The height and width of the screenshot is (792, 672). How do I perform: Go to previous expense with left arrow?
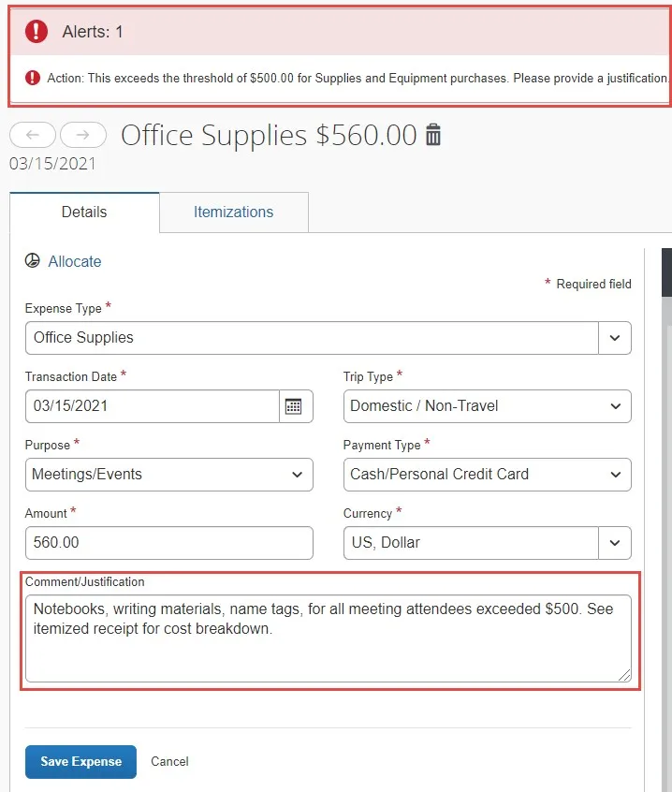click(x=33, y=135)
